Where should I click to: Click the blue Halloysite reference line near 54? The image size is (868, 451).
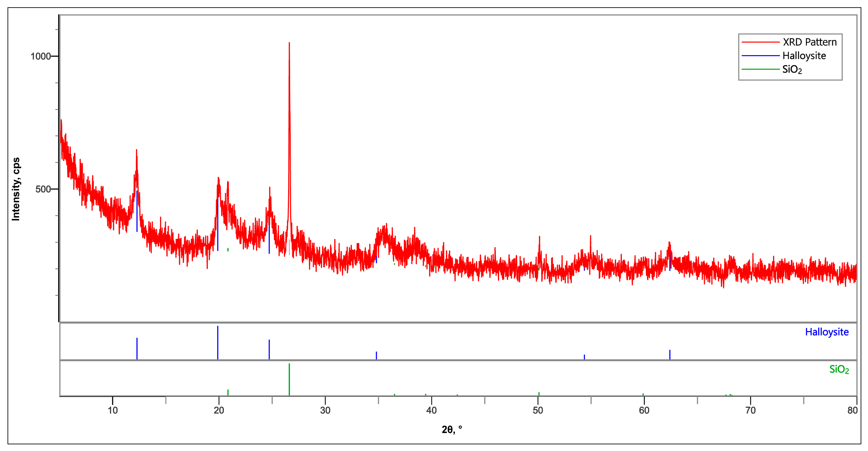pyautogui.click(x=584, y=357)
